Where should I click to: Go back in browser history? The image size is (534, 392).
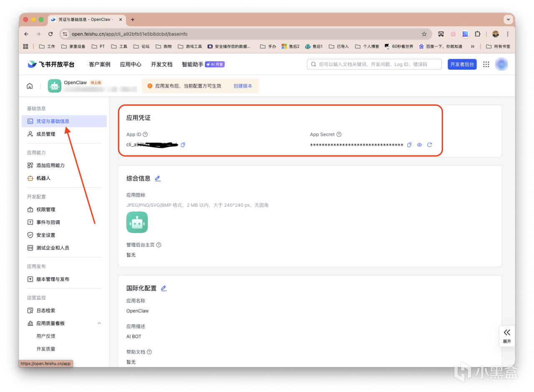(x=26, y=34)
